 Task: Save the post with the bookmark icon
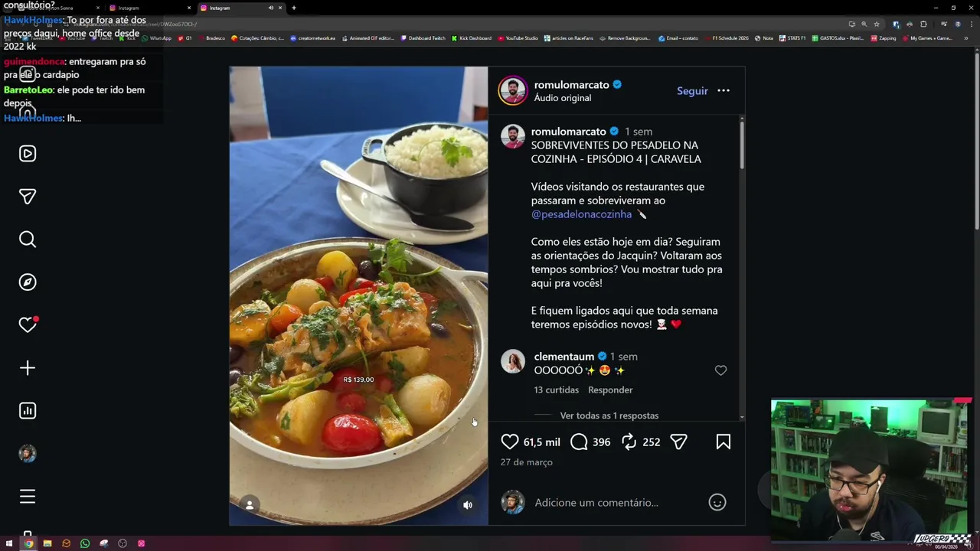pyautogui.click(x=723, y=442)
